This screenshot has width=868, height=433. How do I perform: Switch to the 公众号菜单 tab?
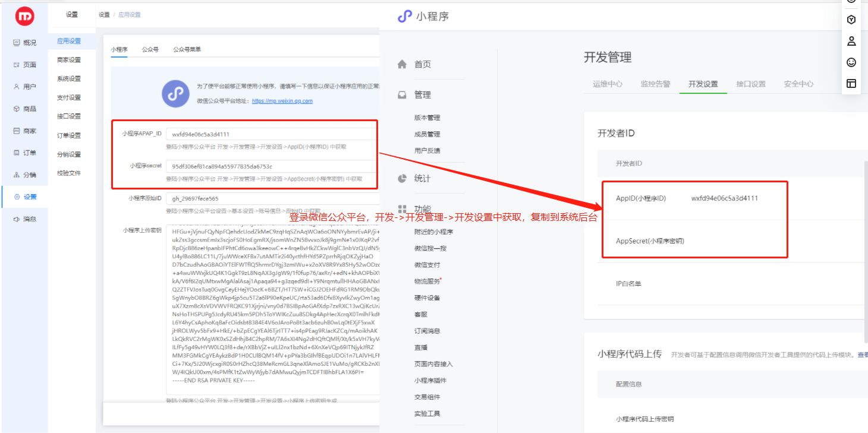click(187, 49)
